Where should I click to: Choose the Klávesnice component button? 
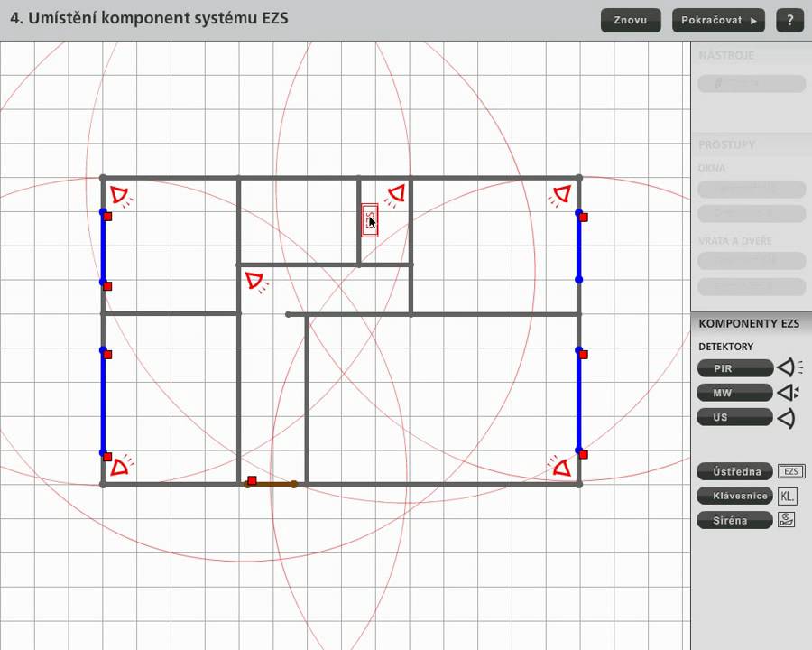click(734, 496)
